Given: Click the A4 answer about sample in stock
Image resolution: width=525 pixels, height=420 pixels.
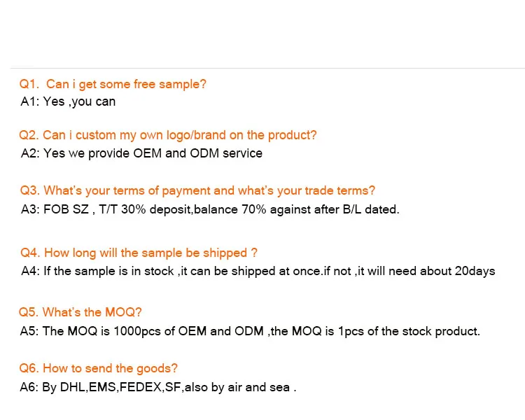Looking at the screenshot, I should click(258, 271).
